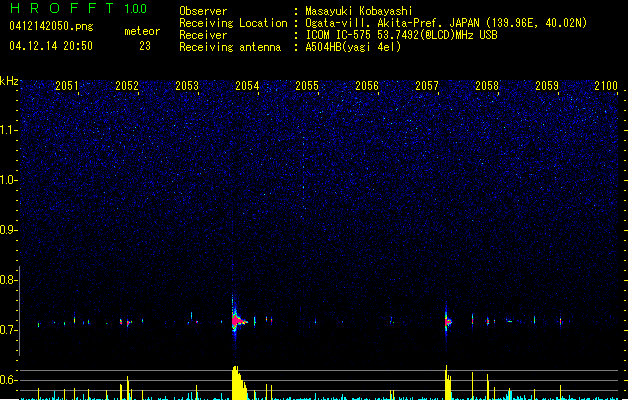Click the Receiving antenna field label
629x400 pixels.
pyautogui.click(x=230, y=47)
